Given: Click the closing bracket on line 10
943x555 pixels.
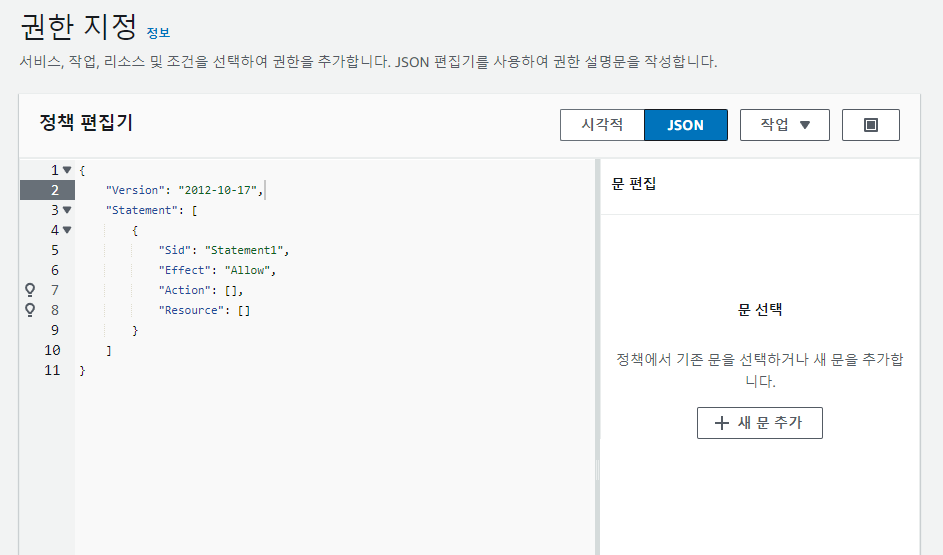Looking at the screenshot, I should pos(109,350).
